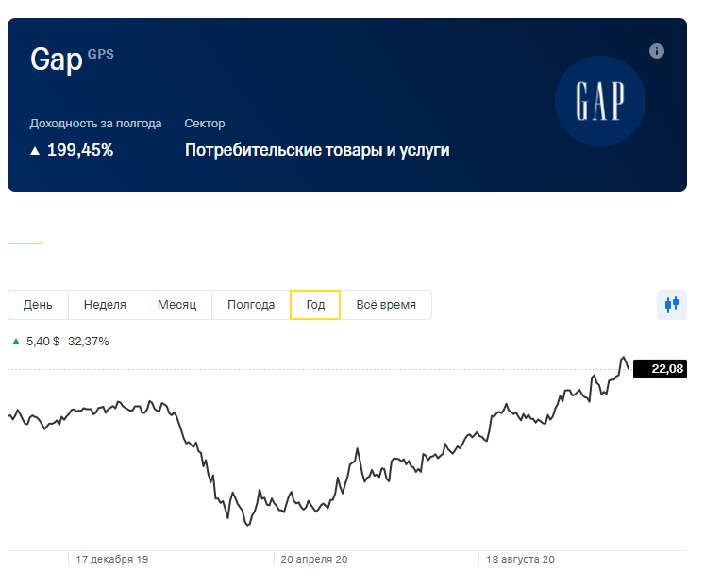704x588 pixels.
Task: Click the white triangle beside 199,45%
Action: tap(35, 151)
